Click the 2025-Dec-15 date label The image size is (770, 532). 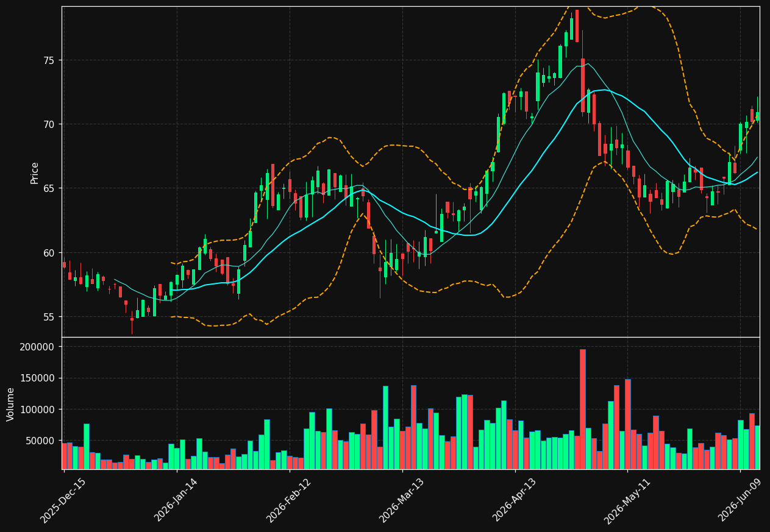63,500
